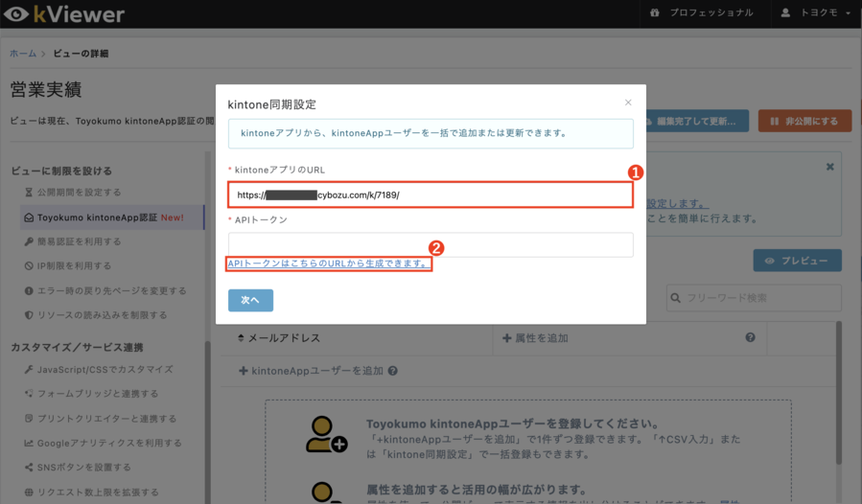
Task: Click 編集完了して更新 button
Action: point(696,121)
